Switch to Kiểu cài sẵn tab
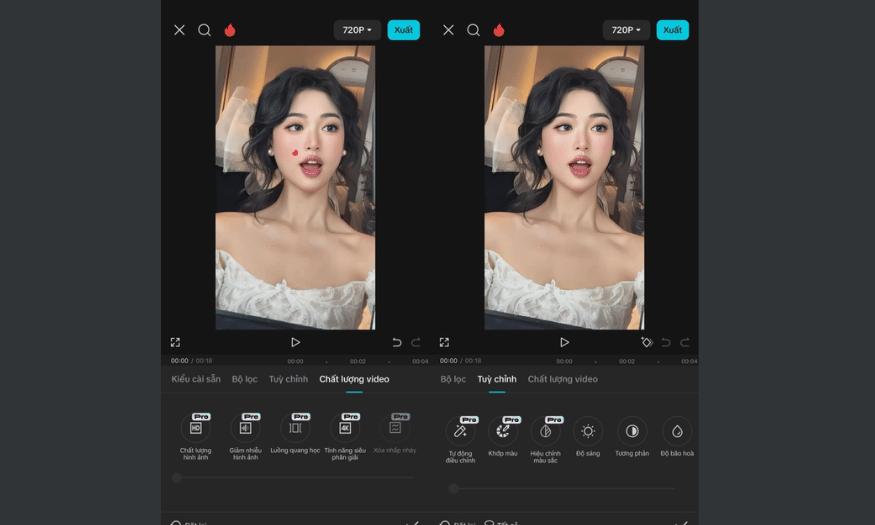 [196, 379]
